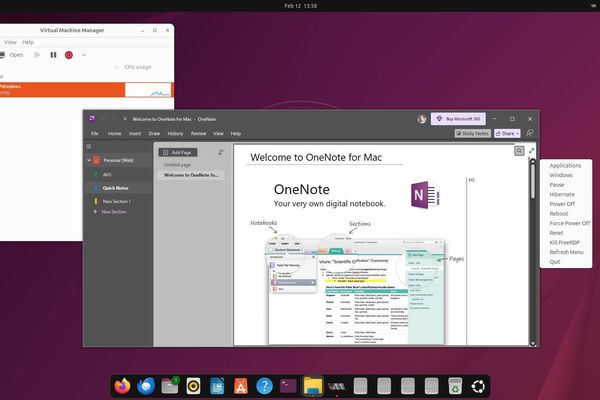Select New Section 1 in the notebook

coord(119,201)
